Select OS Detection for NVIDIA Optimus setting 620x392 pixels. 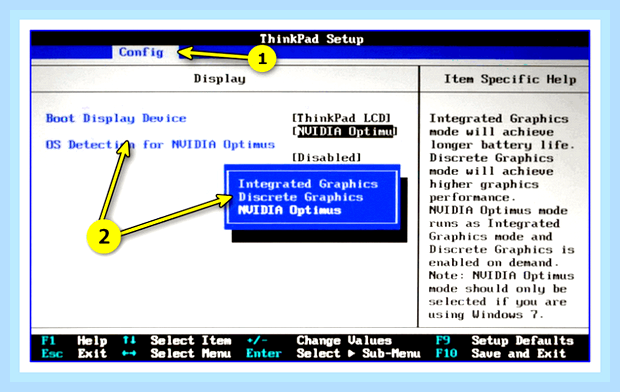pyautogui.click(x=160, y=144)
